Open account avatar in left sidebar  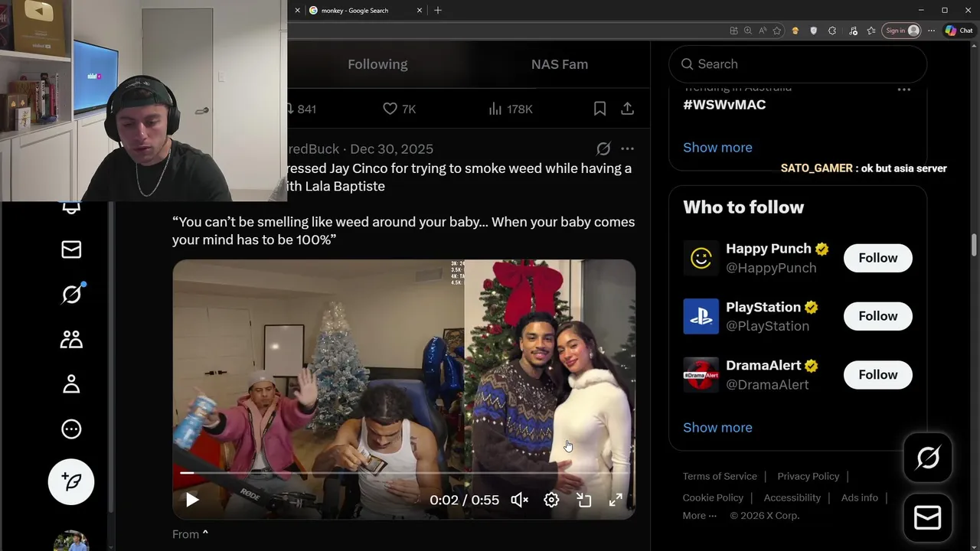coord(71,540)
